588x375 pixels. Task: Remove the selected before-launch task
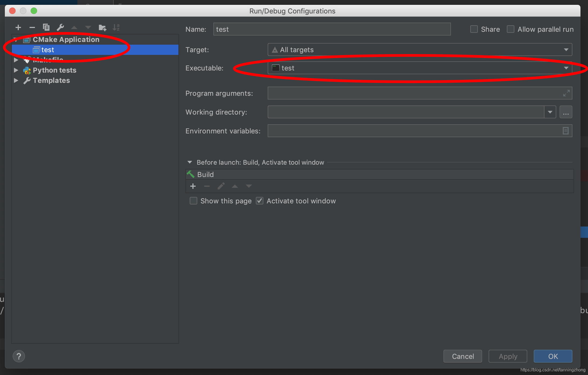point(207,186)
